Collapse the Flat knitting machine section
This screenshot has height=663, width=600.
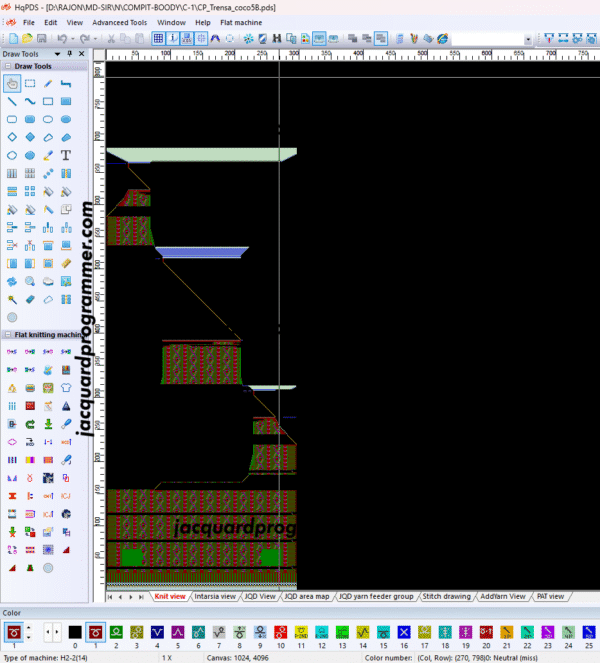tap(7, 335)
